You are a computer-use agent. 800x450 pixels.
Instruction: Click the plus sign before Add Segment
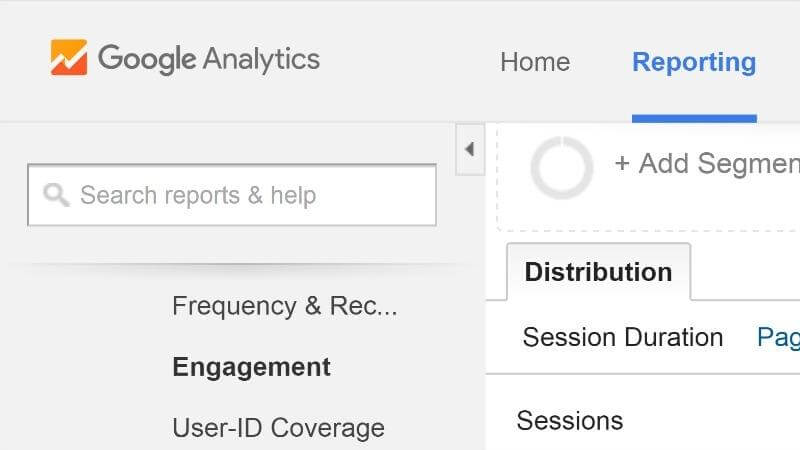click(622, 164)
